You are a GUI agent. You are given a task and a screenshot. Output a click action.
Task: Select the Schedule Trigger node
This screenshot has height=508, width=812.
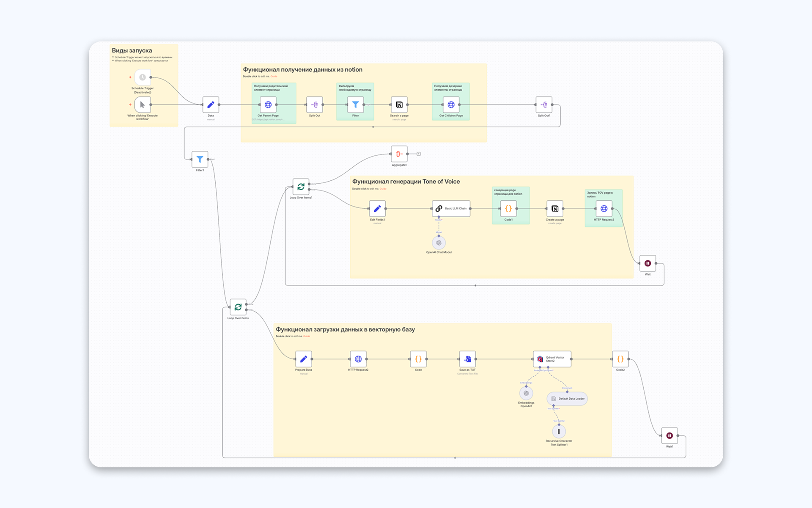pyautogui.click(x=143, y=77)
